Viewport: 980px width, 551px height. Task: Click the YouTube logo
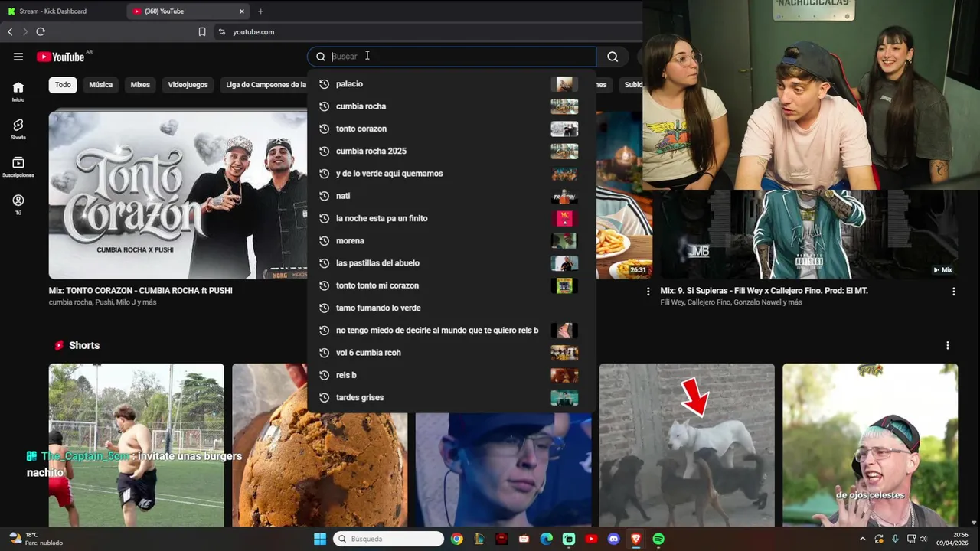coord(60,57)
